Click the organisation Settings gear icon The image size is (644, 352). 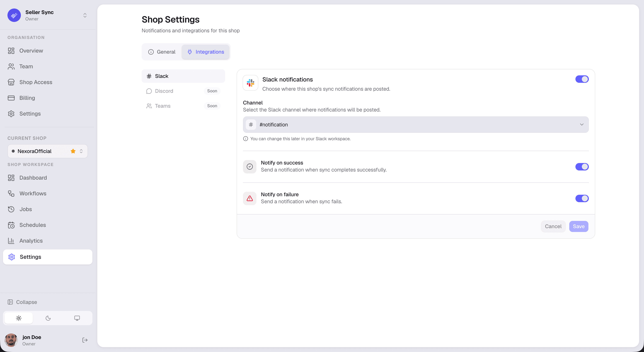click(x=11, y=114)
